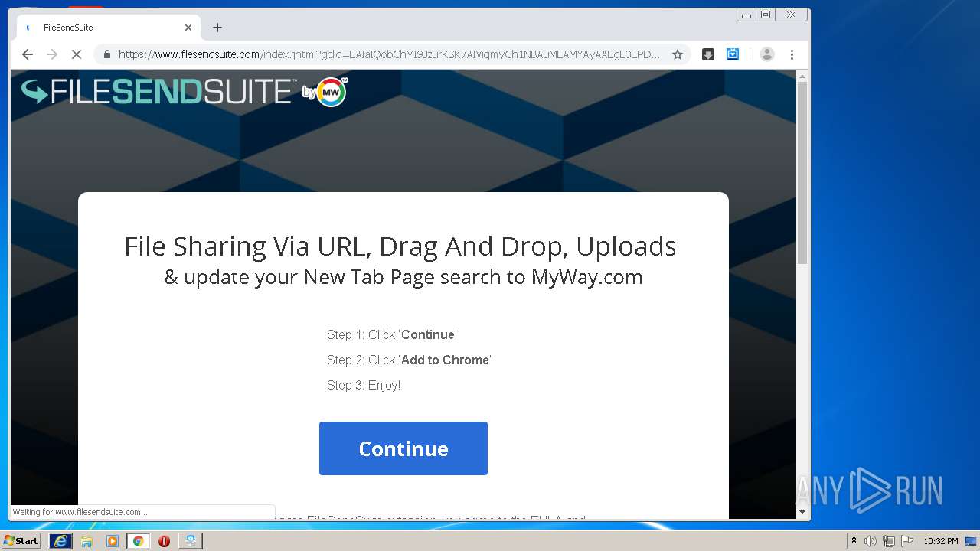Stop page loading with the X icon
Screen dimensions: 980x551
point(77,54)
